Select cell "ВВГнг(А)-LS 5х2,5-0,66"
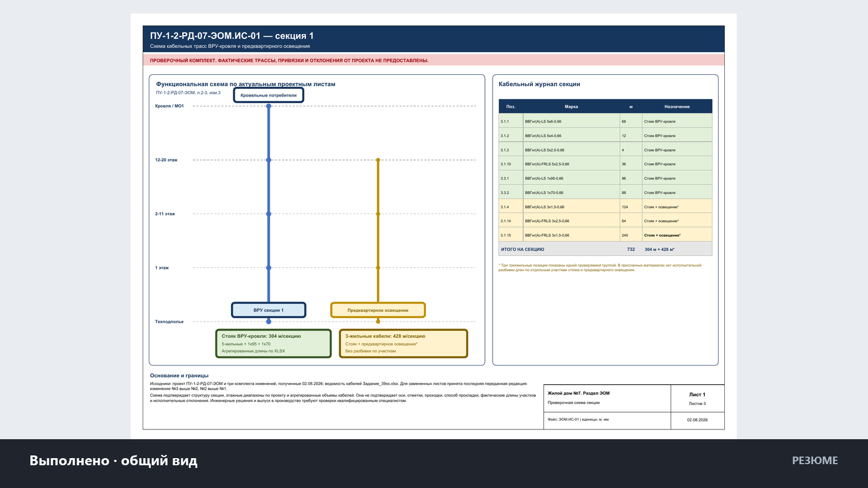 point(572,150)
